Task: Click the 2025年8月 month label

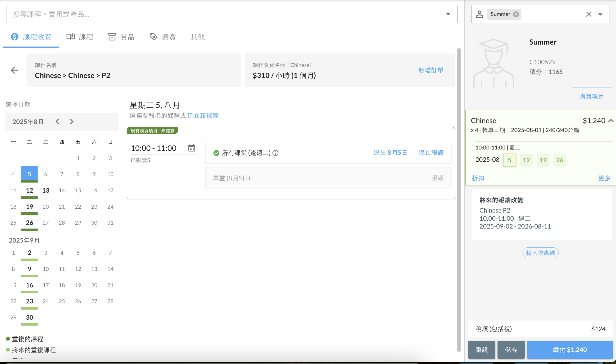Action: [28, 122]
